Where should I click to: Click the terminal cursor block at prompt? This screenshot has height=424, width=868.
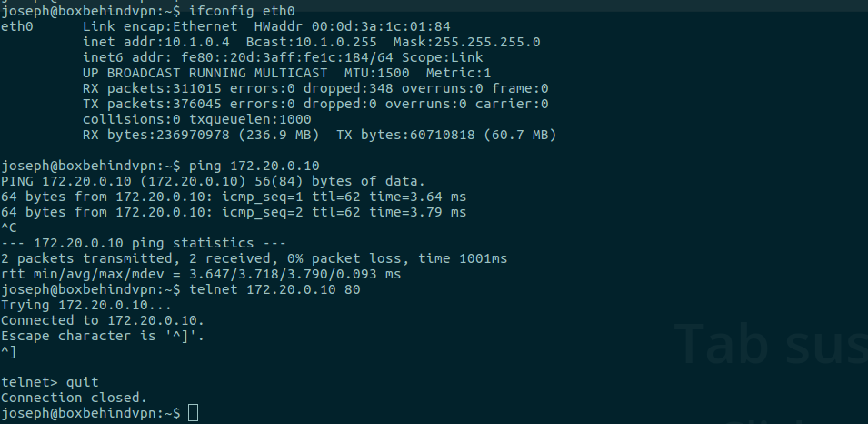[193, 413]
